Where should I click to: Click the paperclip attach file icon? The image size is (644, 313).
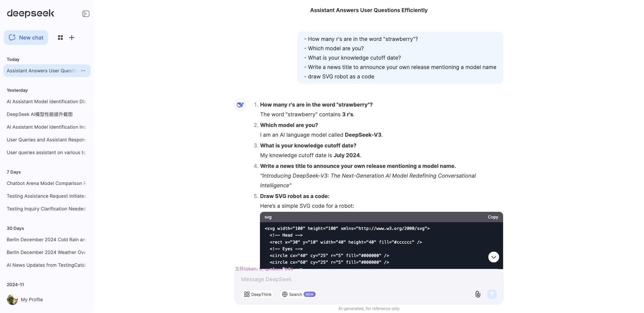click(478, 294)
